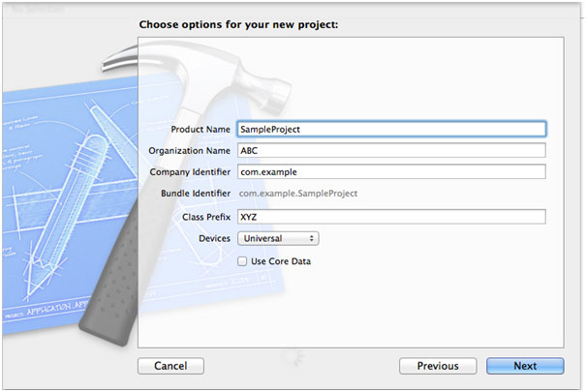Go back with the Previous button

click(x=438, y=366)
